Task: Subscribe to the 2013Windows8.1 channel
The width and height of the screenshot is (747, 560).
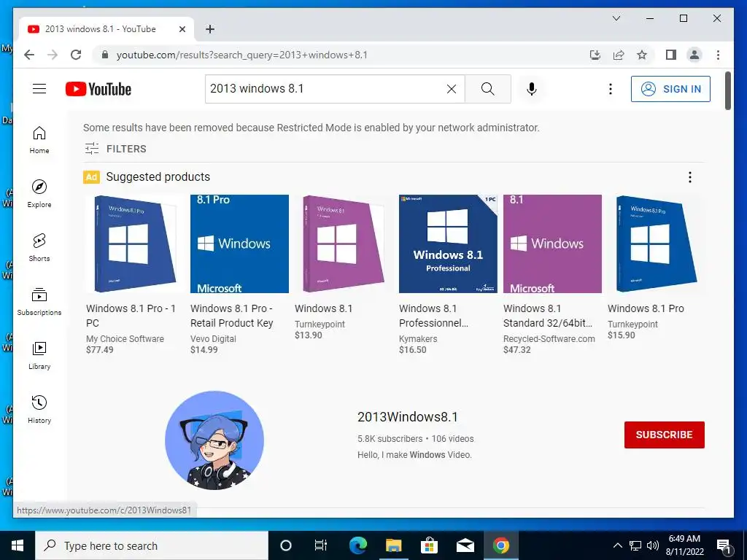Action: [664, 435]
